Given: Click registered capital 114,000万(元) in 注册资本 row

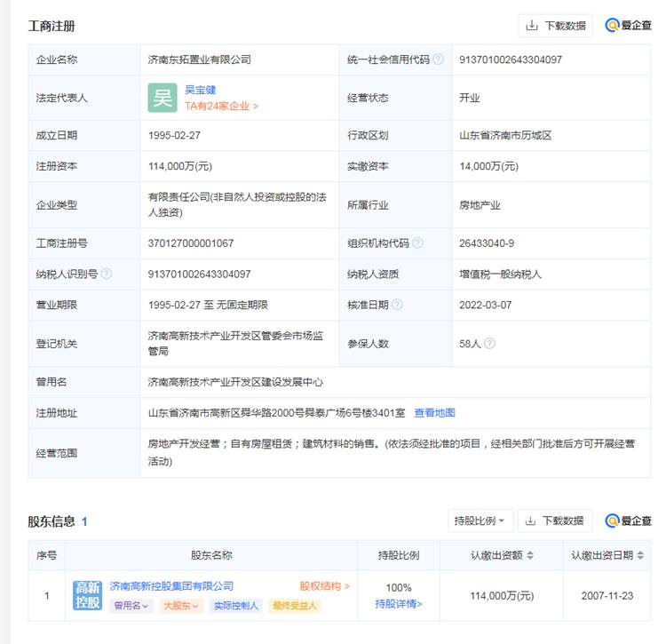Looking at the screenshot, I should click(x=180, y=166).
